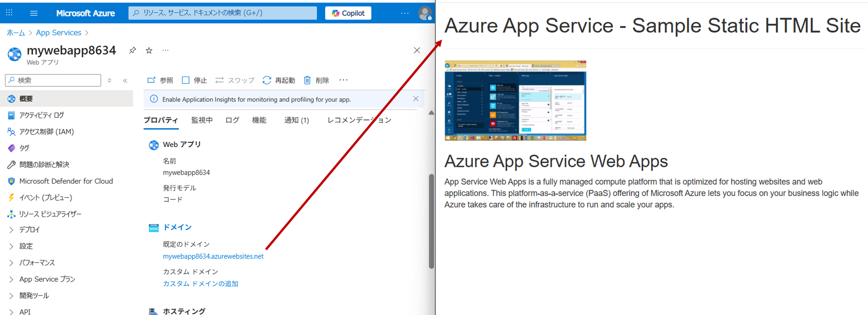Click the スワップ toolbar button
This screenshot has height=315, width=868.
[235, 80]
